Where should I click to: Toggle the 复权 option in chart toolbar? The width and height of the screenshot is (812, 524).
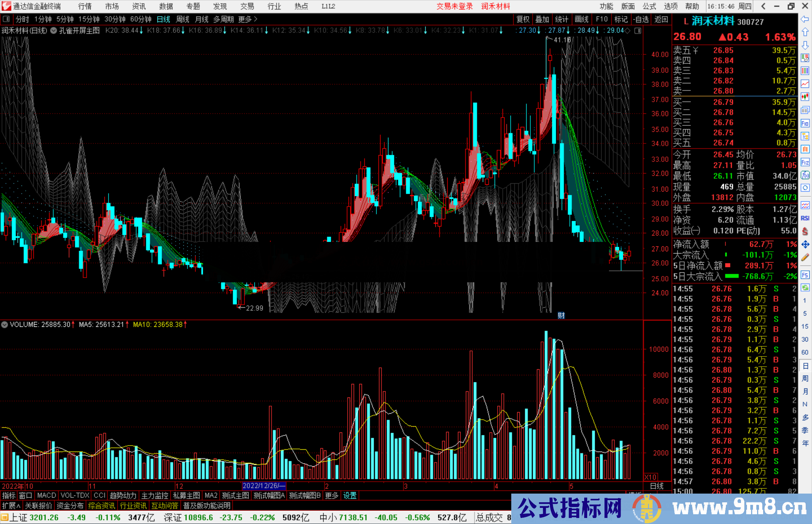tap(523, 19)
